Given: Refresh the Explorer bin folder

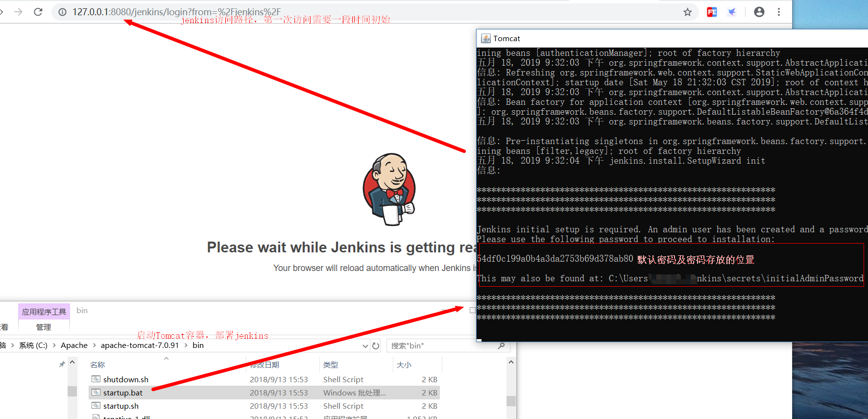Looking at the screenshot, I should tap(376, 346).
